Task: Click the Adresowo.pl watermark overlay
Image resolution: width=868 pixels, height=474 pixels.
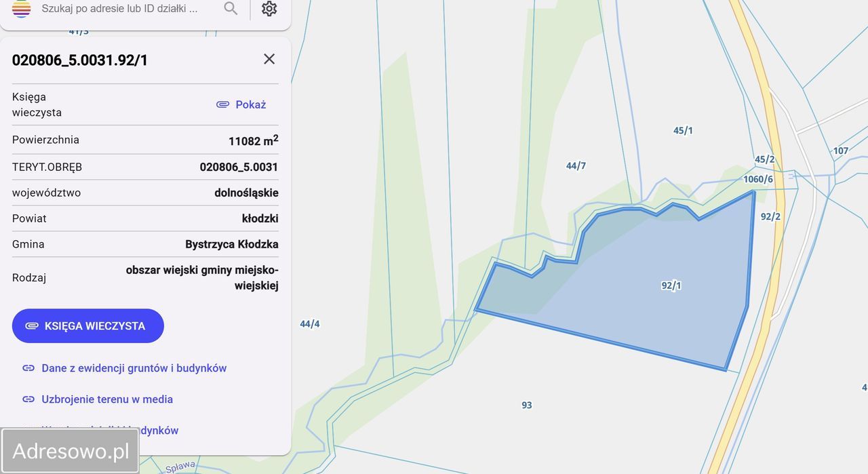Action: pyautogui.click(x=70, y=450)
